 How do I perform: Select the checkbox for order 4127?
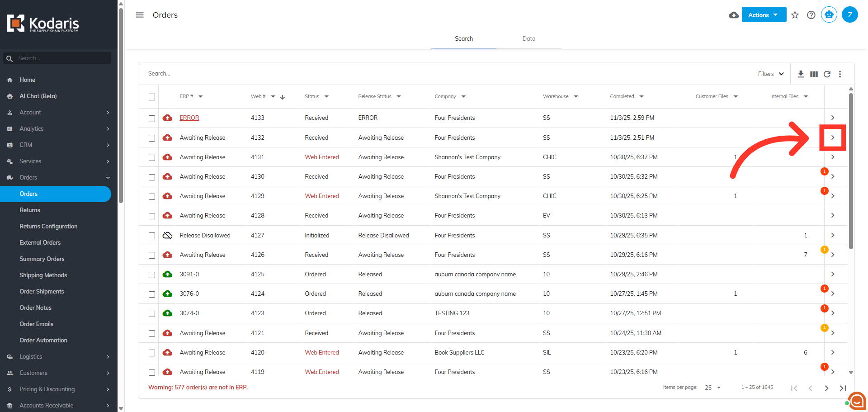[152, 236]
